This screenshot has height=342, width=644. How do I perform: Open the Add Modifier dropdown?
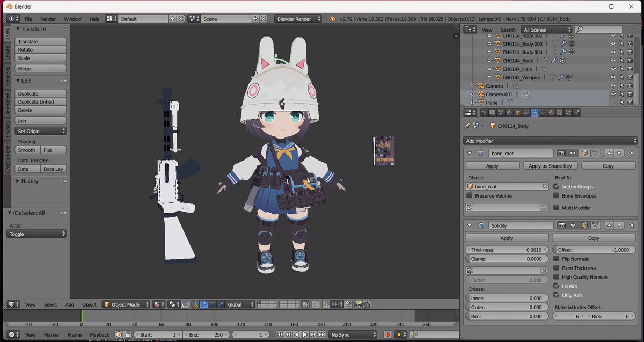click(550, 141)
